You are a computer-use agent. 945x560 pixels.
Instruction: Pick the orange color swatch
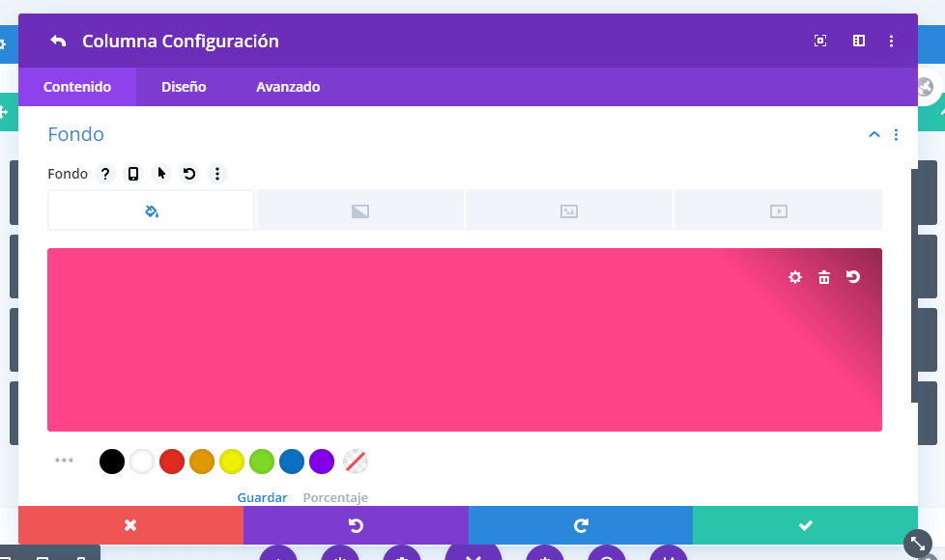[202, 462]
